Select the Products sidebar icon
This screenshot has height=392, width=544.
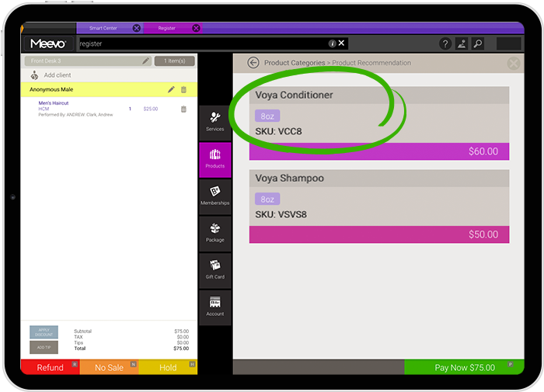coord(215,158)
